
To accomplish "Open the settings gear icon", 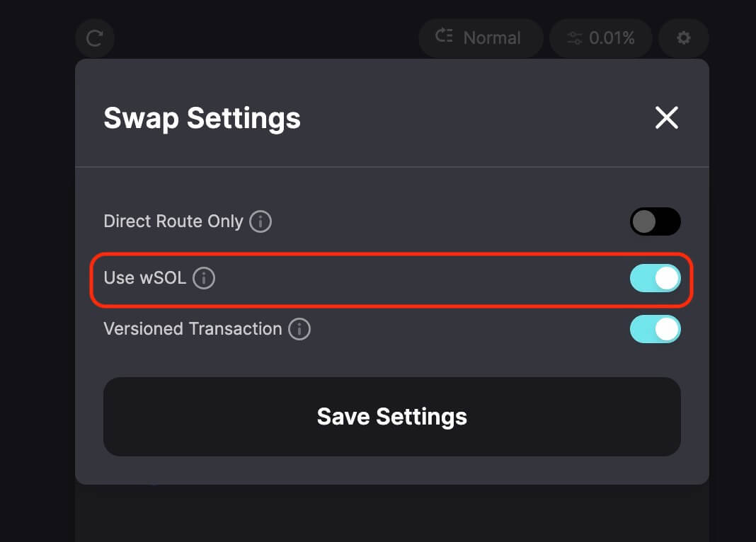I will [683, 38].
